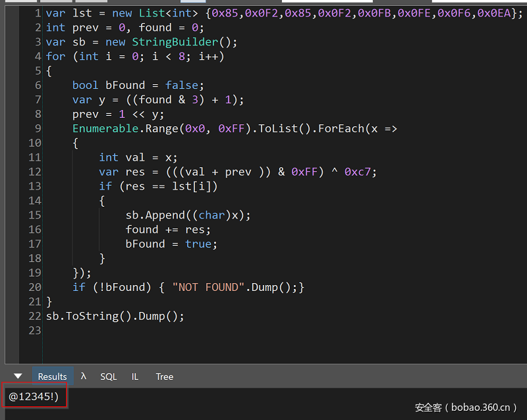Screen dimensions: 527x420
Task: Switch to the SQL tab
Action: [109, 377]
